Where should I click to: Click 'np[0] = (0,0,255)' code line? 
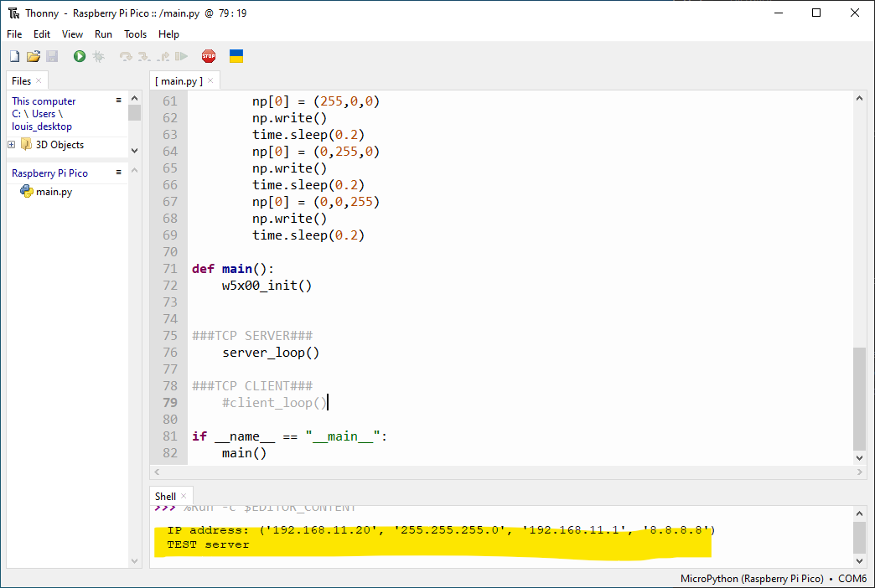click(x=316, y=202)
